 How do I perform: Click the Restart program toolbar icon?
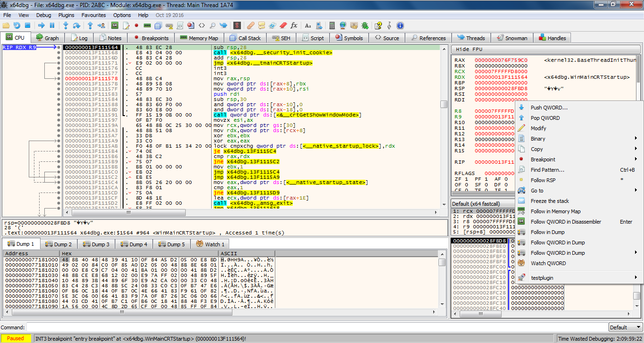[17, 25]
